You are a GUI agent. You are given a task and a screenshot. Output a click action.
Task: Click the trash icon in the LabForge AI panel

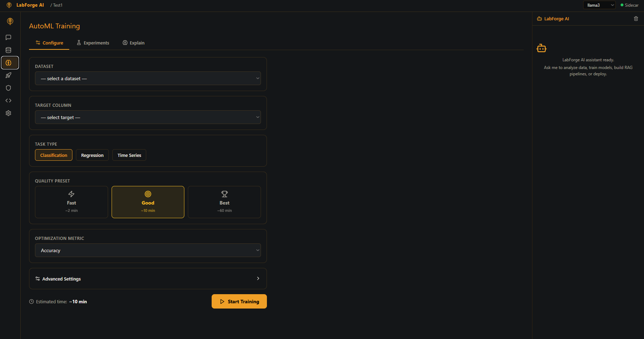636,19
